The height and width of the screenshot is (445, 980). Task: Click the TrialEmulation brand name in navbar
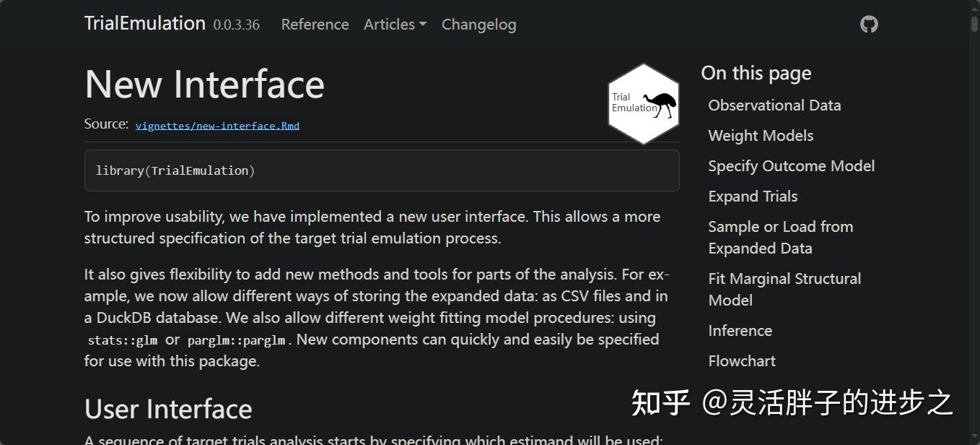(x=144, y=22)
